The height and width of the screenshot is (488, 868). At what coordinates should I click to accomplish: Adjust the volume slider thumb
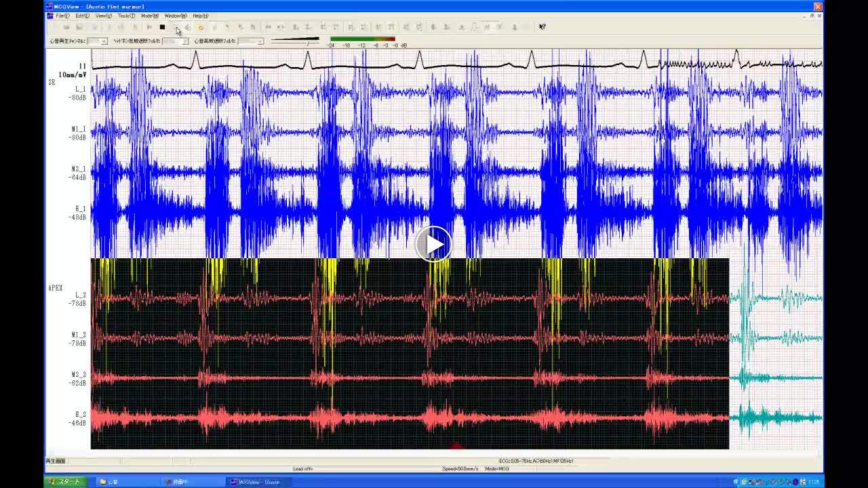[x=308, y=42]
